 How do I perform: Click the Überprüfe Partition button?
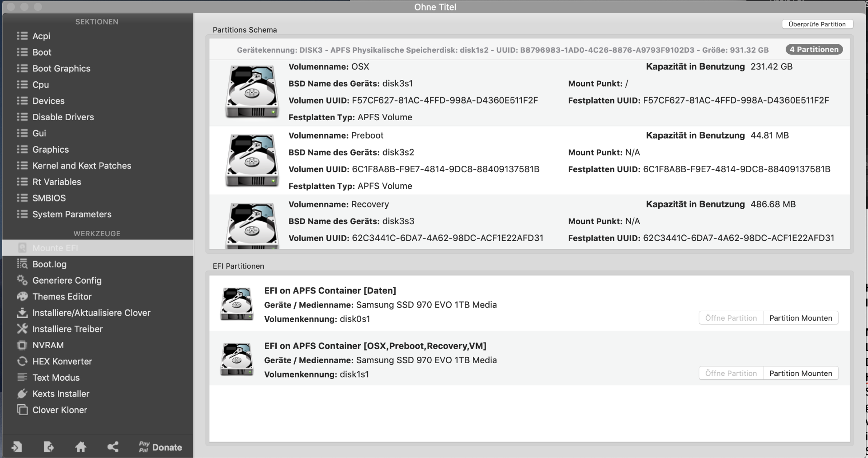coord(816,24)
